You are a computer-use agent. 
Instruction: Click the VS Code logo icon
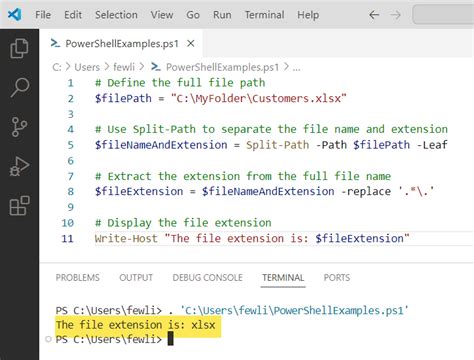[x=15, y=15]
